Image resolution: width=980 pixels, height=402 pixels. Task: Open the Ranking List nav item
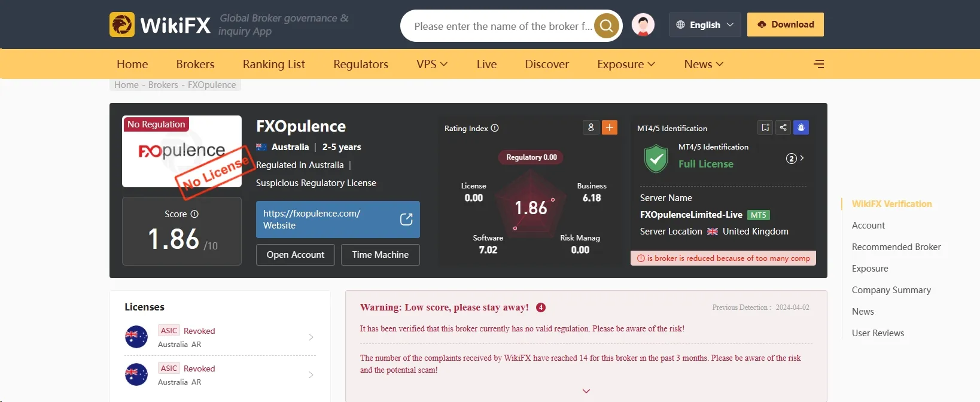(274, 64)
